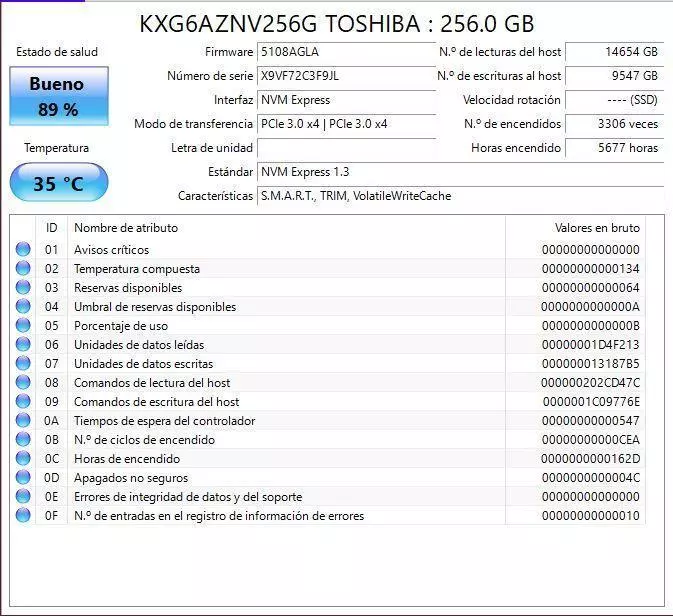The height and width of the screenshot is (616, 673).
Task: Select the Unidades de datos leídas name
Action: coord(139,345)
